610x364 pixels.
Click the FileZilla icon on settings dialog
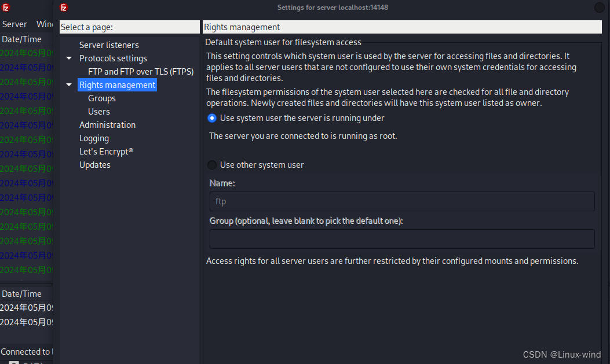tap(64, 8)
